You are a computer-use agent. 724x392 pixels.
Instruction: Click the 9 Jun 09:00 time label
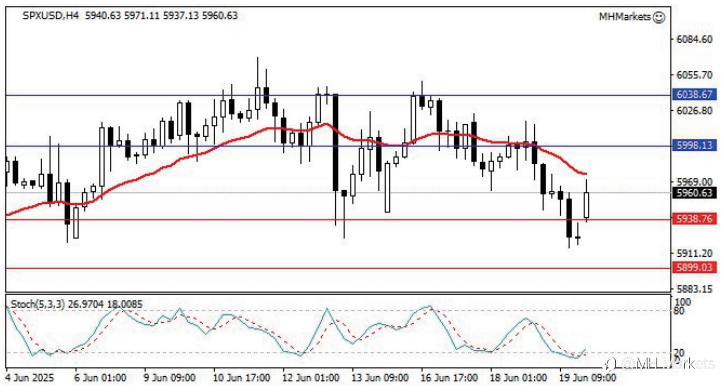169,378
